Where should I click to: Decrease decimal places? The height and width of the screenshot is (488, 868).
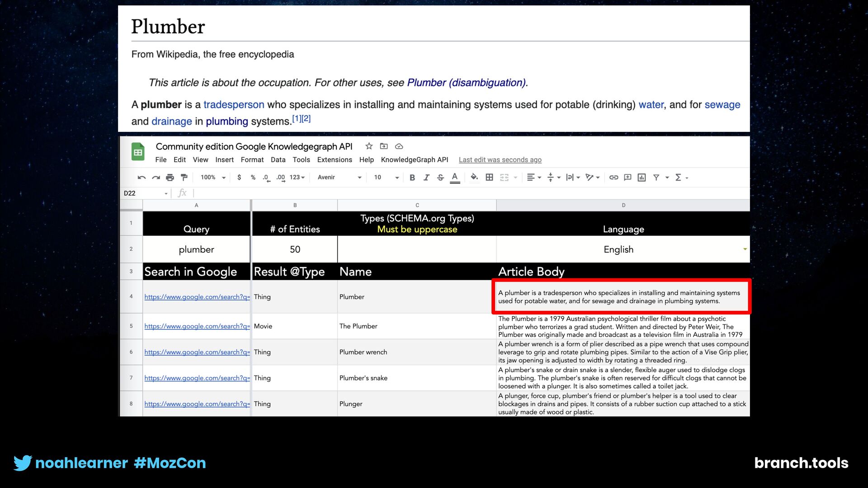[x=266, y=178]
